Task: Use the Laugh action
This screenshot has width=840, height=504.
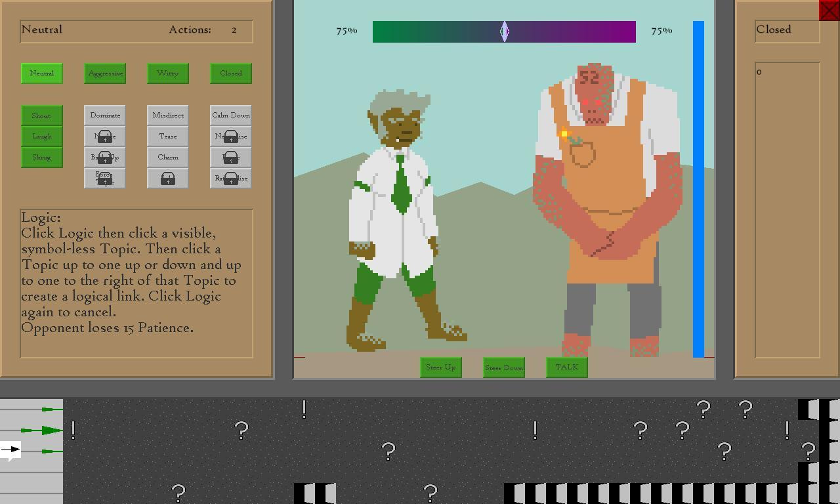Action: (42, 136)
